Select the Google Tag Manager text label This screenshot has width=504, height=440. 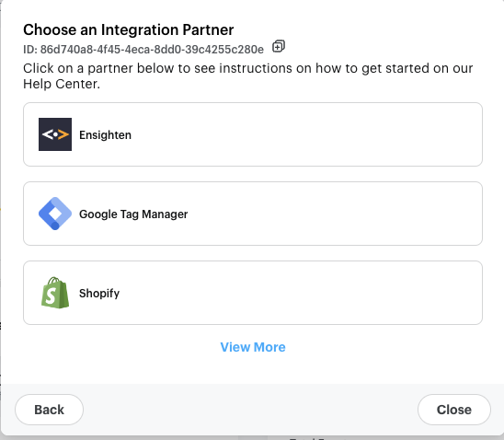[133, 214]
